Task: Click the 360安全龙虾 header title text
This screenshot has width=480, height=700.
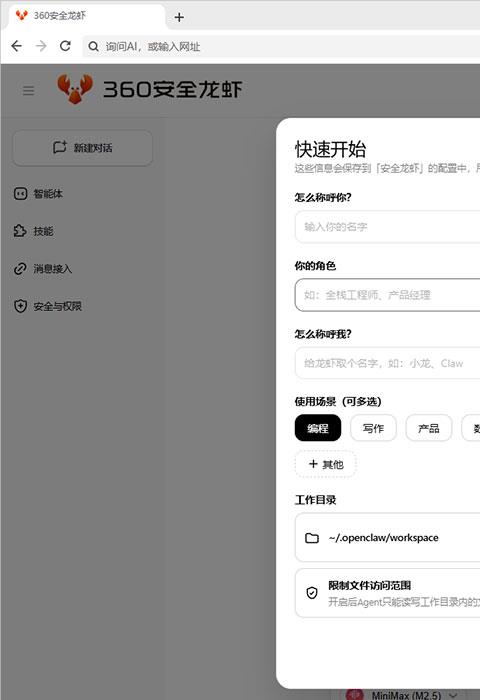Action: pos(172,90)
